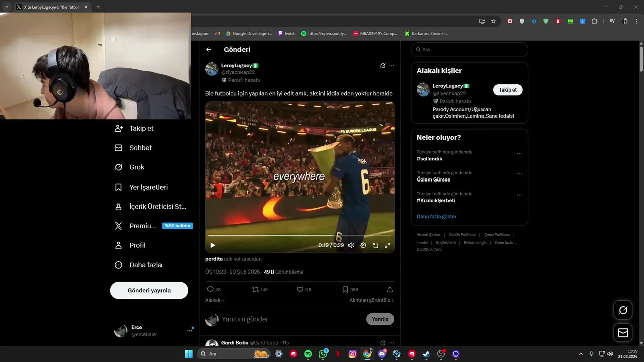
Task: Open the Chrome three-dot menu
Action: [636, 21]
